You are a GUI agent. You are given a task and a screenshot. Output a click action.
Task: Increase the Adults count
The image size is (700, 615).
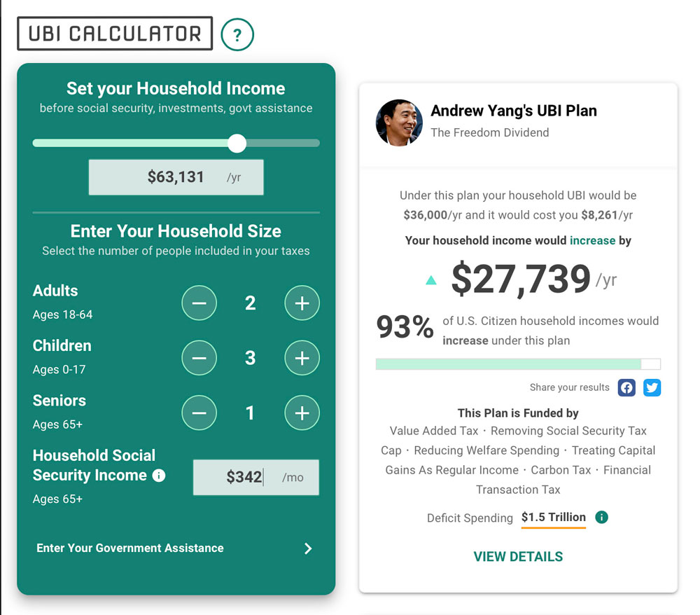[302, 303]
